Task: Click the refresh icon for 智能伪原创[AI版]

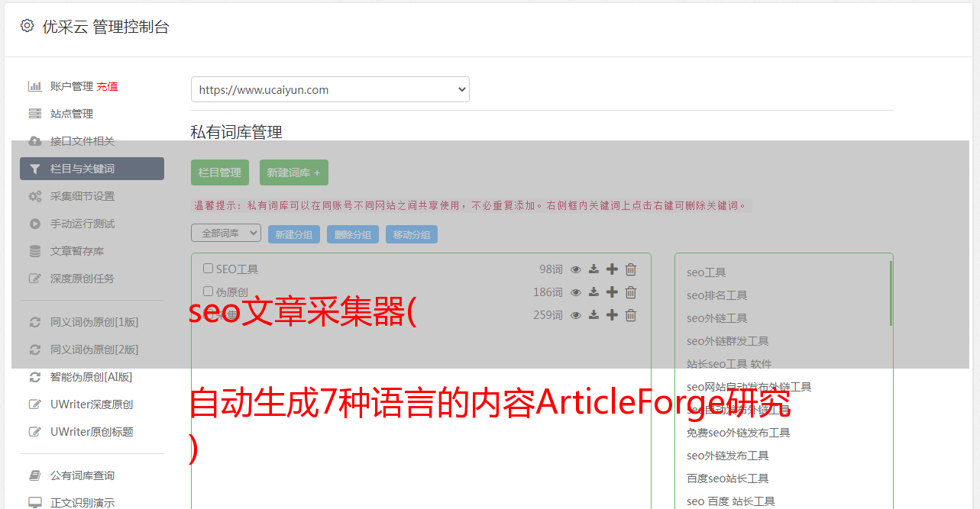Action: [x=34, y=377]
